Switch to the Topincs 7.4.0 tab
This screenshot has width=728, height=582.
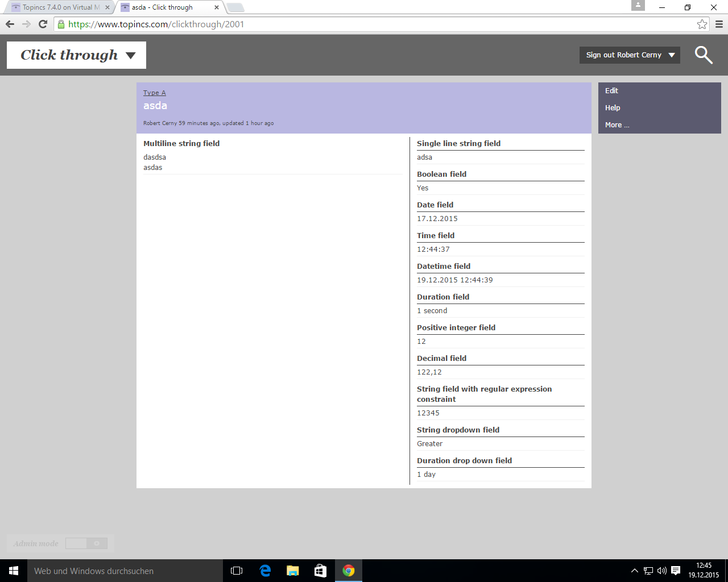click(60, 7)
